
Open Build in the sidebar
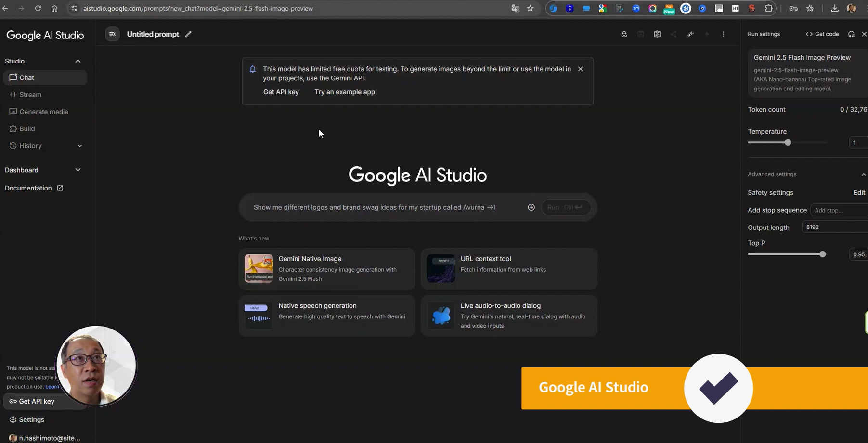(45, 128)
